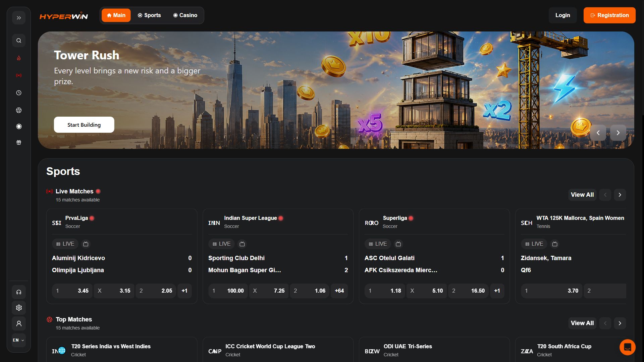Expand +64 more markets on Indian Super League
The image size is (644, 362).
(339, 291)
